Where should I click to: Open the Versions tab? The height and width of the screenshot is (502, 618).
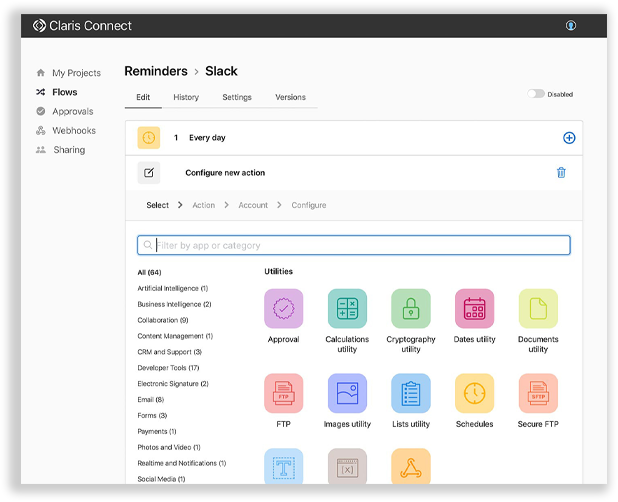click(x=290, y=98)
